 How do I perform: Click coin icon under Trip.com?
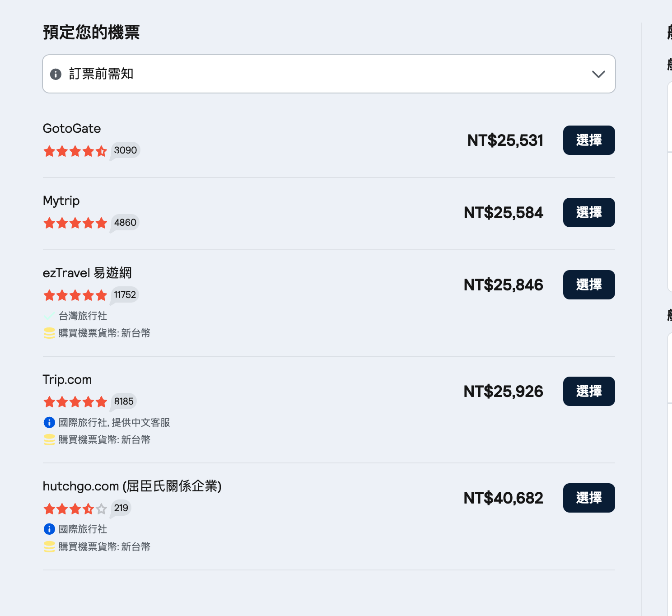[49, 440]
